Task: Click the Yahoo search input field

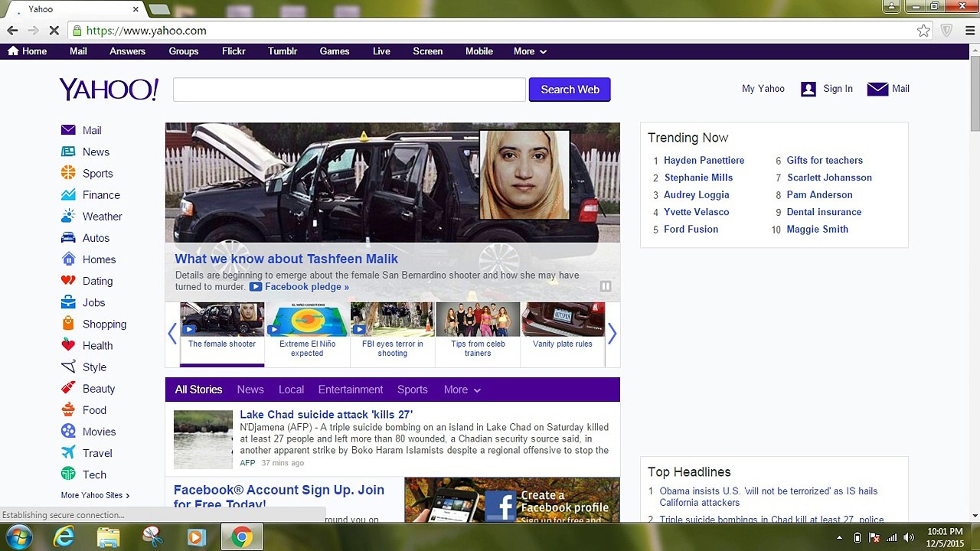Action: coord(349,90)
